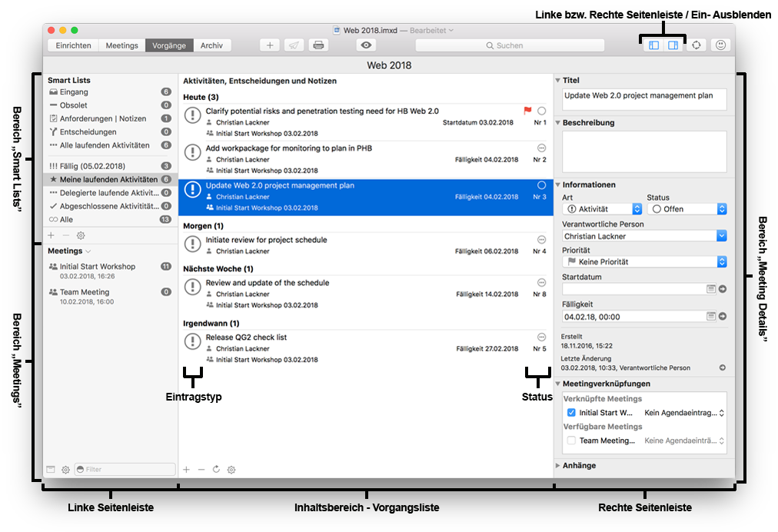
Task: Open Anforderungen | Notizen list
Action: click(x=110, y=118)
